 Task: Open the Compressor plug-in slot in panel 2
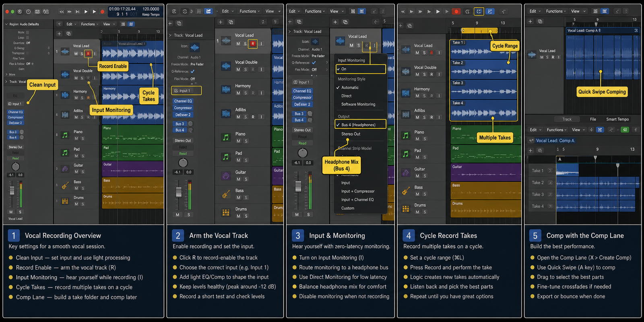[183, 108]
